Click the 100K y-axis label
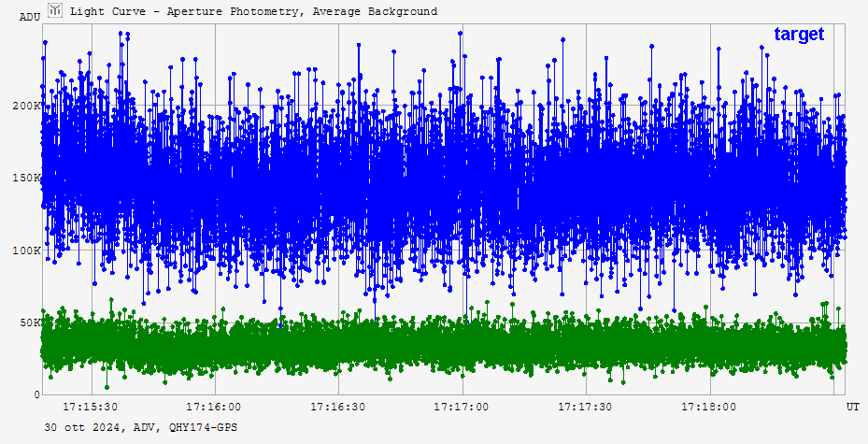Viewport: 868px width, 444px height. [26, 251]
